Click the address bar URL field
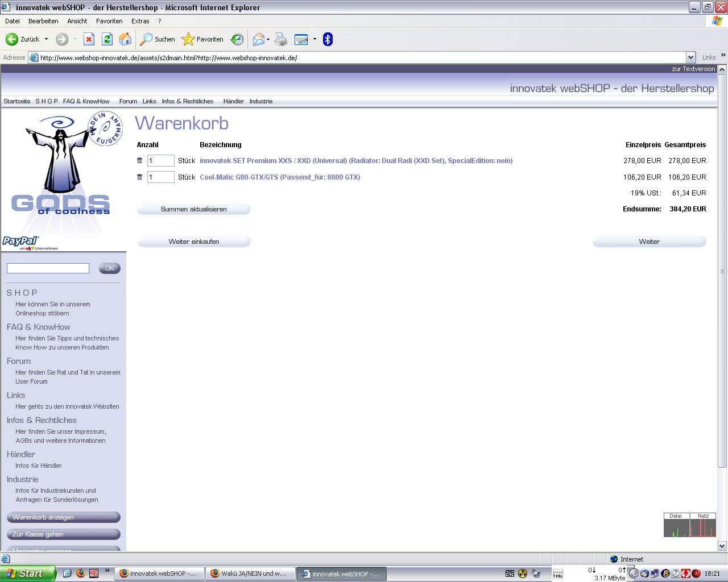The width and height of the screenshot is (728, 582). click(362, 57)
